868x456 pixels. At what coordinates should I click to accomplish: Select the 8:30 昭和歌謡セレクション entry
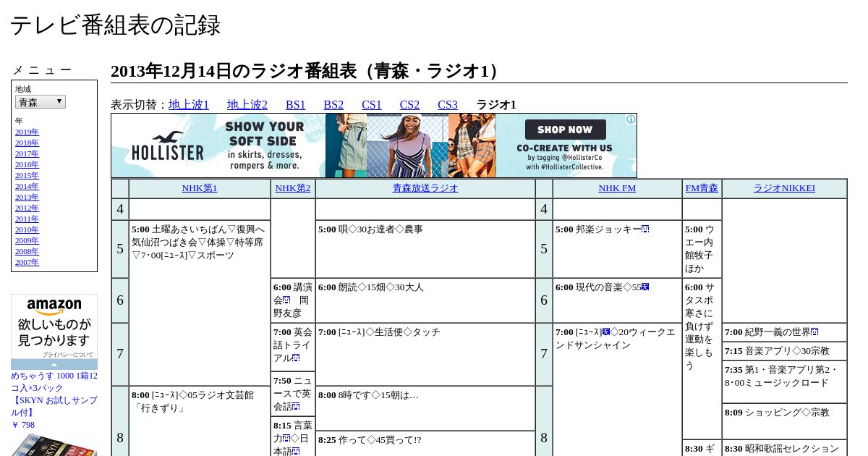pos(784,448)
